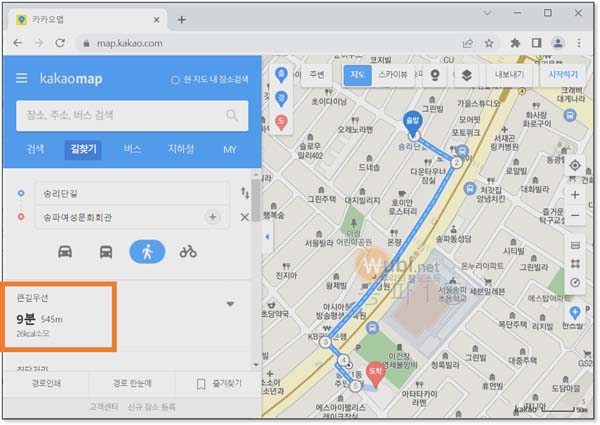Select car route mode icon
This screenshot has width=600, height=425.
pyautogui.click(x=65, y=252)
